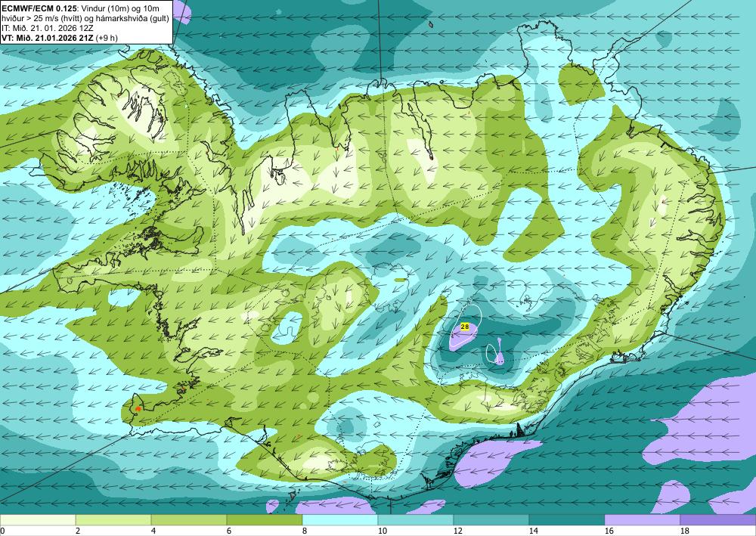The width and height of the screenshot is (756, 536).
Task: Click the "(+9 h)" forecast offset
Action: click(107, 38)
